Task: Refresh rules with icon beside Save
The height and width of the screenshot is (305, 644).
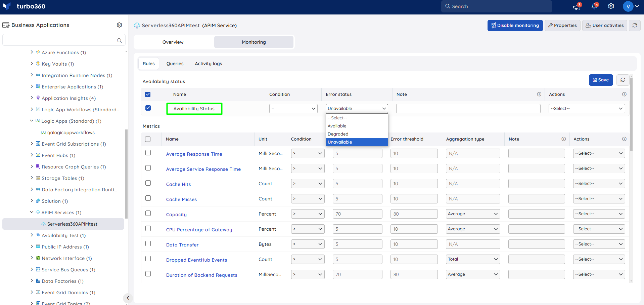Action: [x=623, y=80]
